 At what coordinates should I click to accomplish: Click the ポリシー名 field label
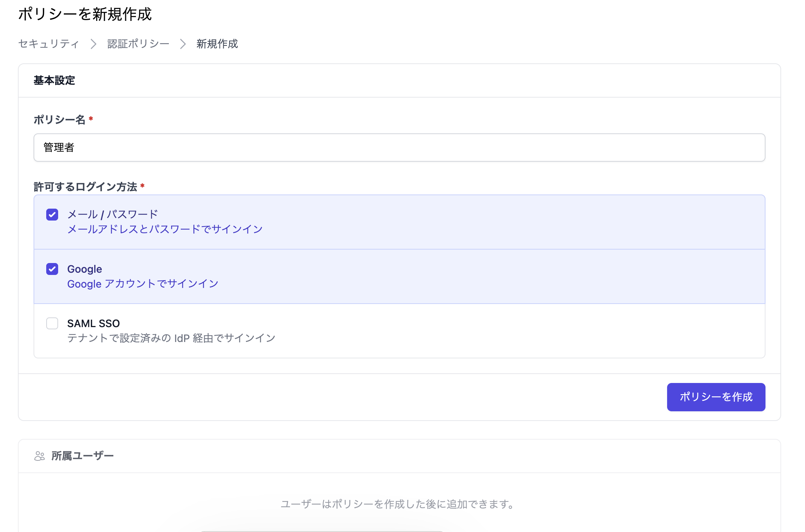[x=60, y=120]
